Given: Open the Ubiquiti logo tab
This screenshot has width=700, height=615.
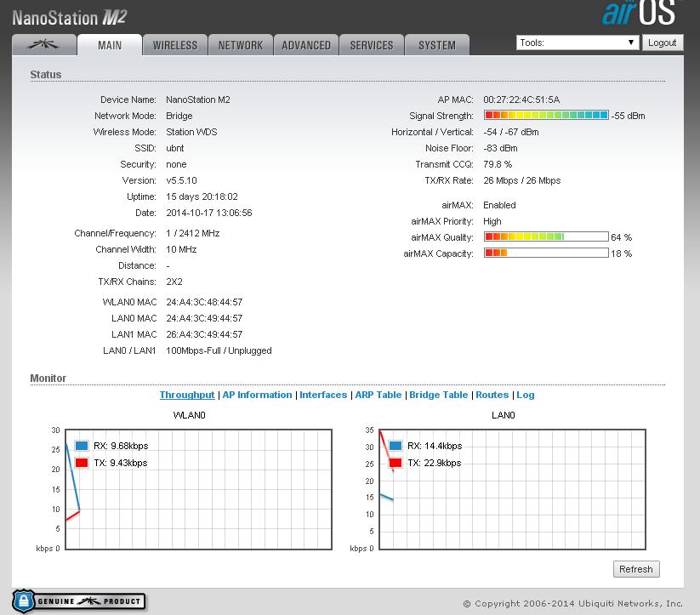Looking at the screenshot, I should (43, 45).
